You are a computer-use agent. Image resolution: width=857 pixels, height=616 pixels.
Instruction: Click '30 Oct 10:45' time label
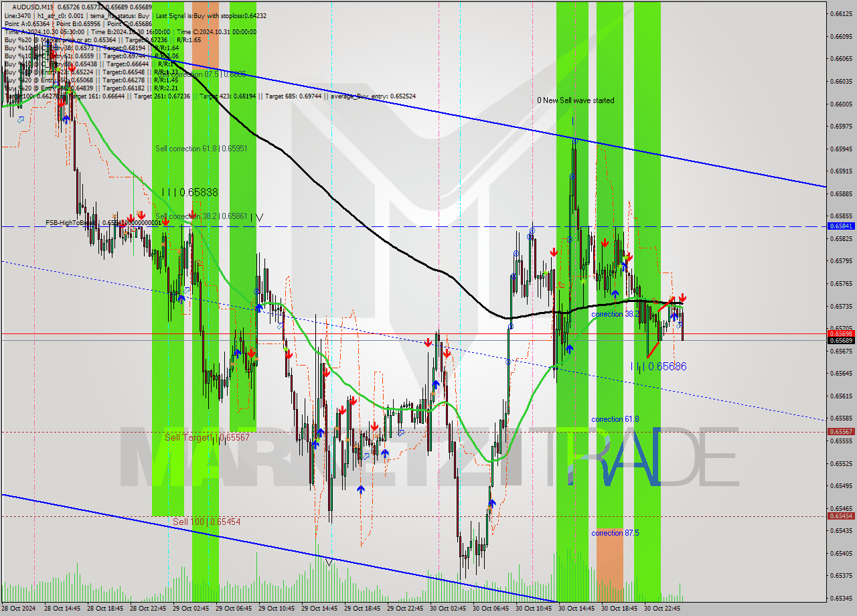(534, 609)
